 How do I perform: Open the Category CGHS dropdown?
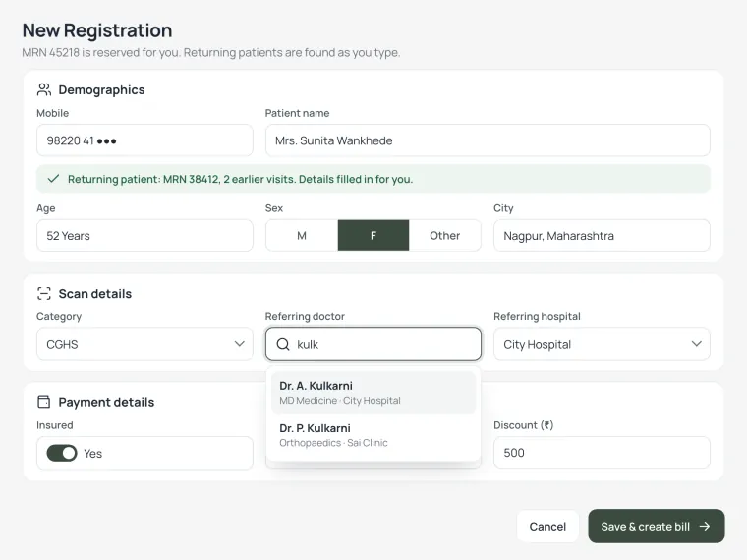pos(144,344)
